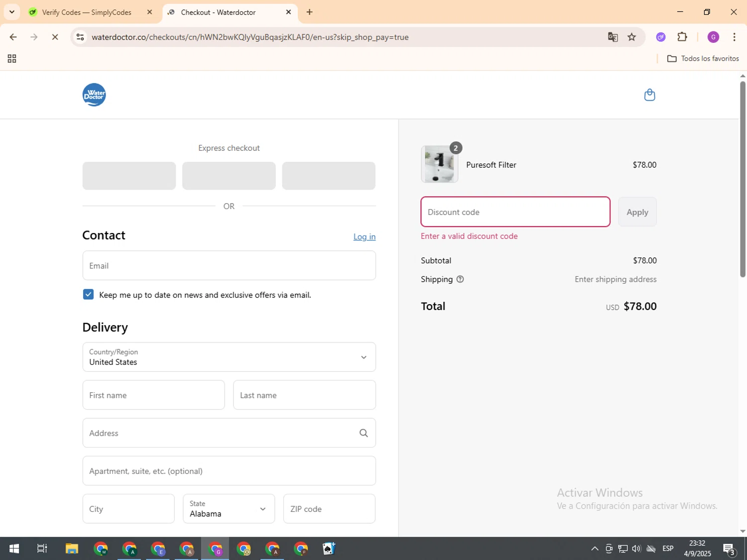
Task: Open Task View on the taskbar
Action: click(42, 549)
